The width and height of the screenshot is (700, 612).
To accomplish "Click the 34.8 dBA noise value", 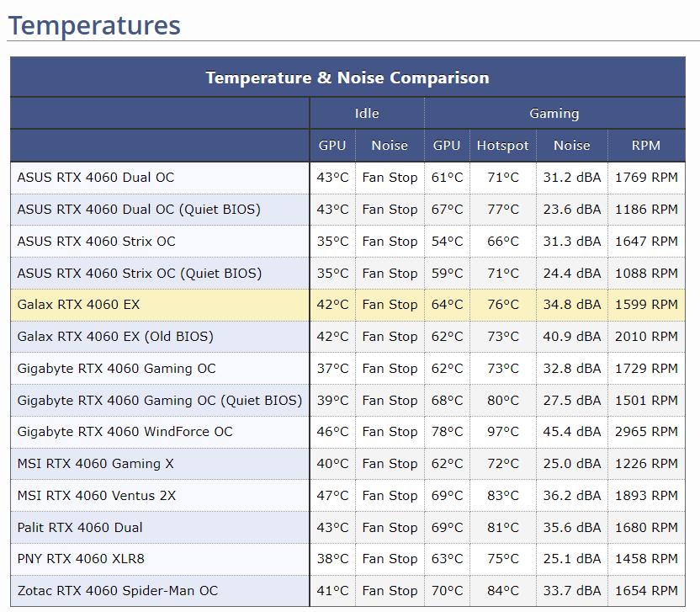I will point(572,305).
